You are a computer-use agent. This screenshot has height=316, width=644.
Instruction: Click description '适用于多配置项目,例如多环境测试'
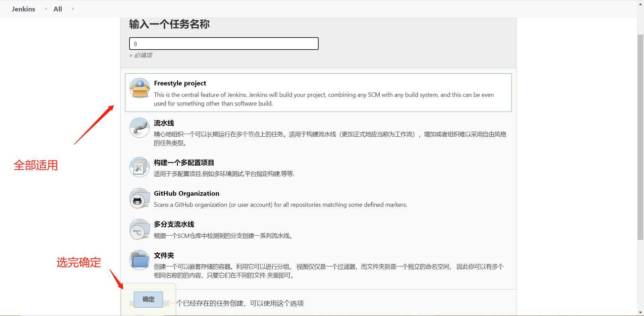coord(224,174)
